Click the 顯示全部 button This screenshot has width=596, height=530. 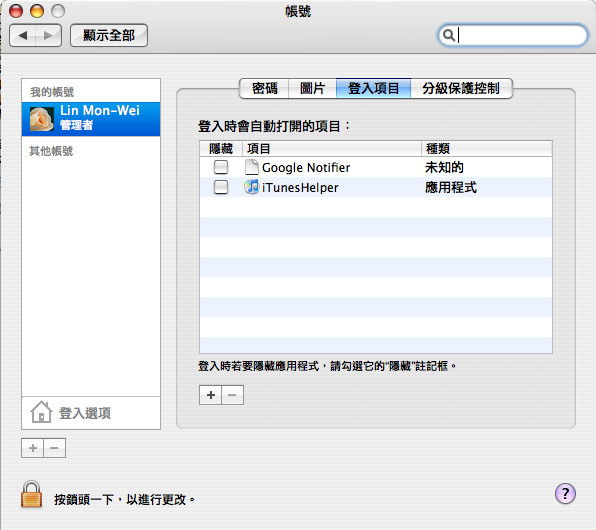pyautogui.click(x=109, y=36)
